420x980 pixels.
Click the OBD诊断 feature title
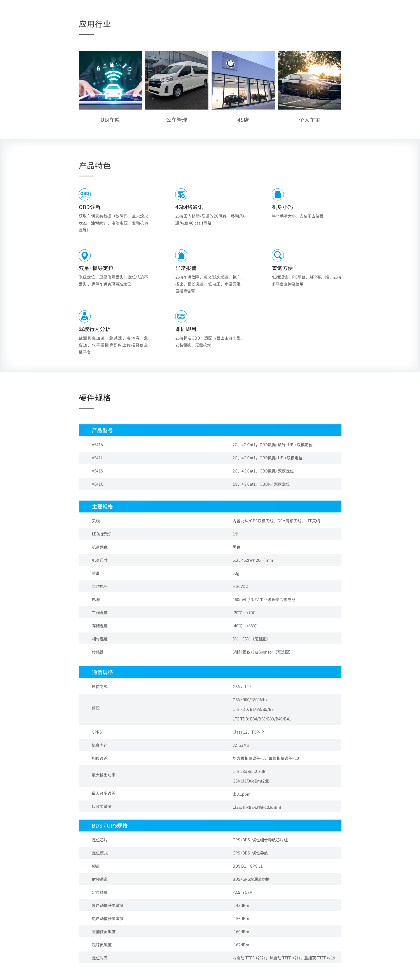[90, 207]
